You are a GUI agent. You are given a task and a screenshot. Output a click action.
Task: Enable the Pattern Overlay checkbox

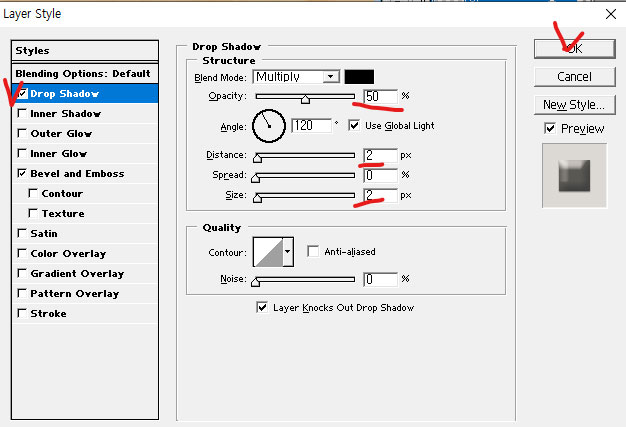tap(22, 293)
